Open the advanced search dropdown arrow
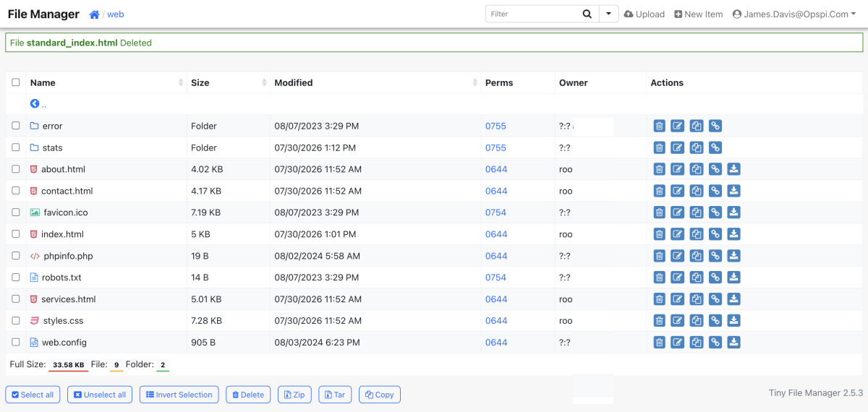868x412 pixels. pyautogui.click(x=609, y=14)
